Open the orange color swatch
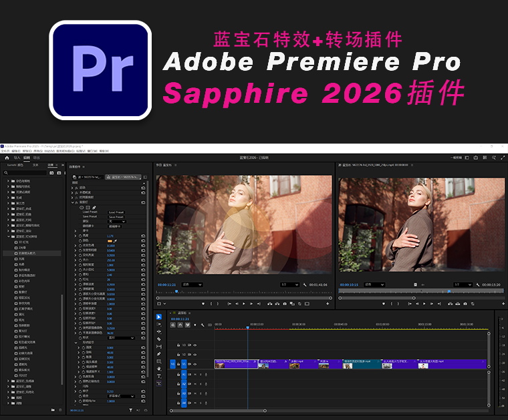Screen dimensions: 508x420 click(110, 241)
